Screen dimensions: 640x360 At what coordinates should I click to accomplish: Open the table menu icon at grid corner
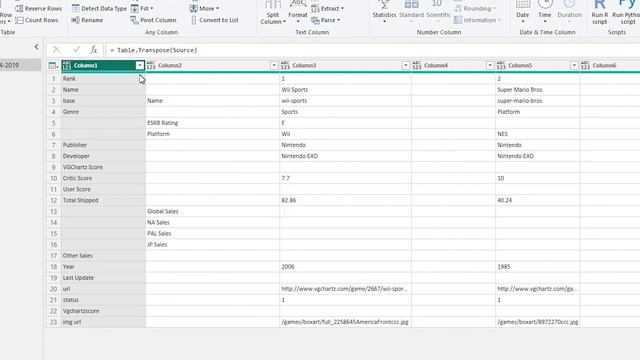pos(53,65)
